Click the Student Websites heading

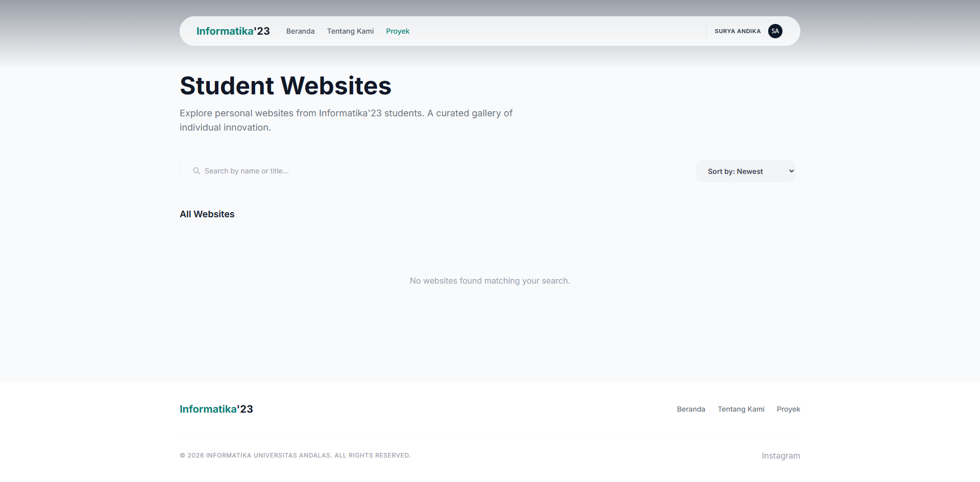pos(285,86)
